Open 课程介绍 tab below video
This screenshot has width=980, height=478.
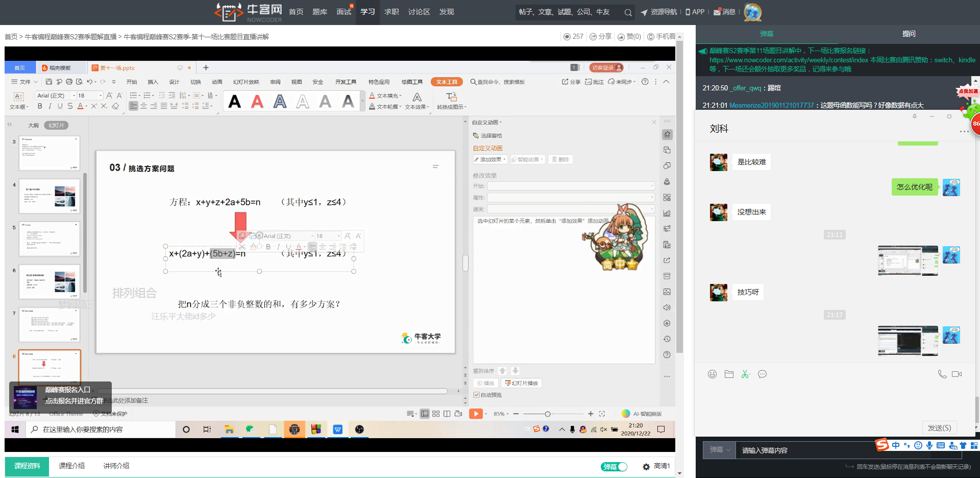pyautogui.click(x=71, y=466)
